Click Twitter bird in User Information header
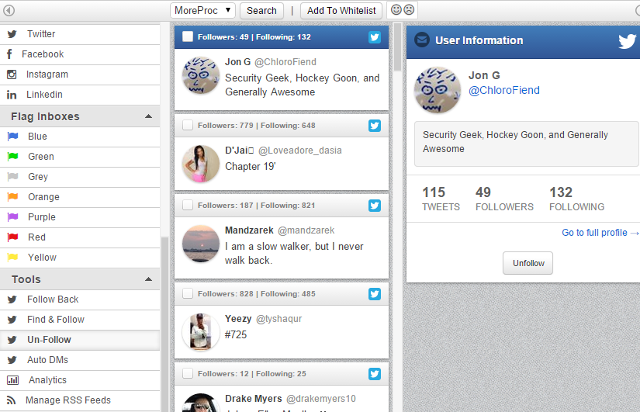Viewport: 640px width, 412px height. [x=627, y=41]
